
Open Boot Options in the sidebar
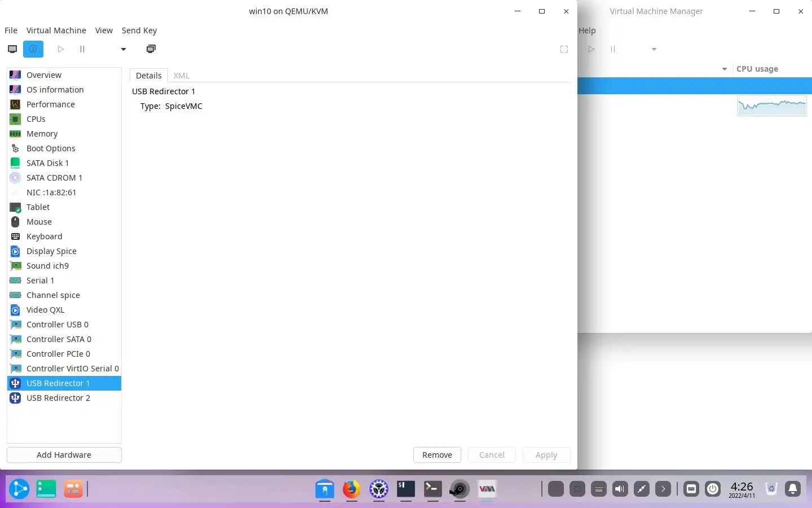[64, 148]
